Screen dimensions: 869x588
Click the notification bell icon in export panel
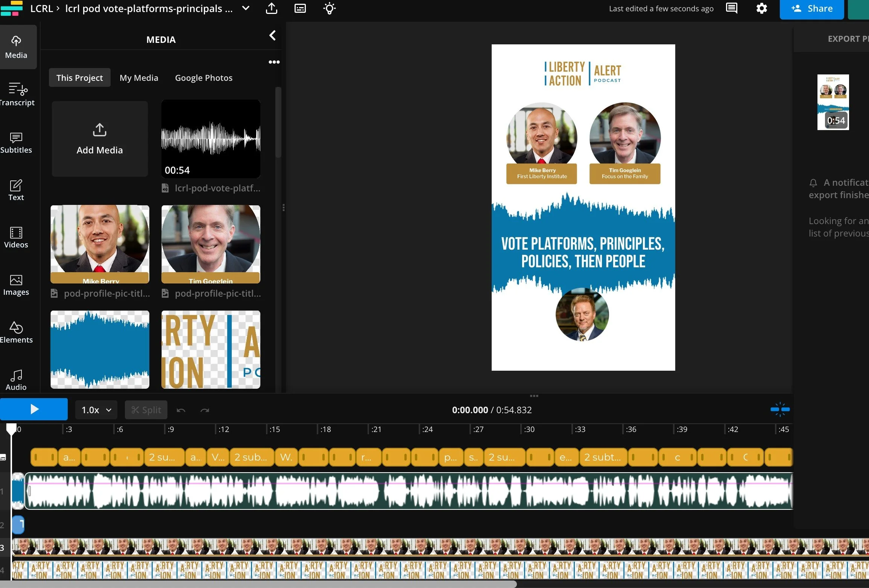(813, 183)
